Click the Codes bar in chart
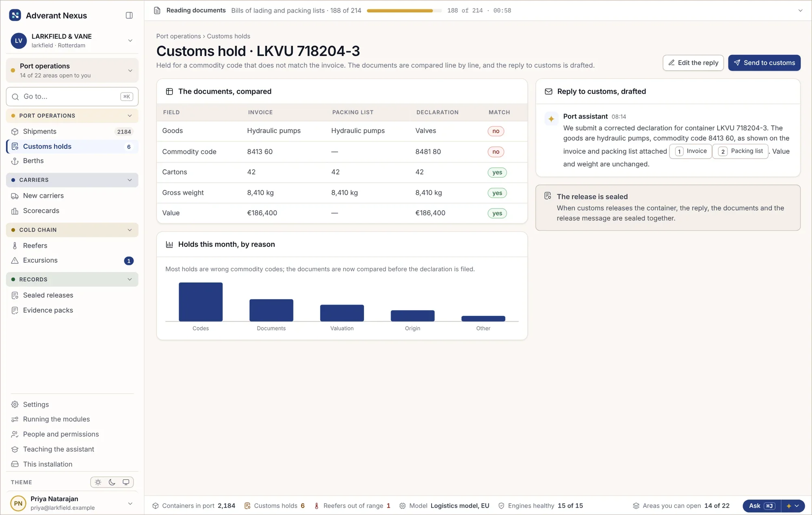The height and width of the screenshot is (515, 812). point(201,302)
